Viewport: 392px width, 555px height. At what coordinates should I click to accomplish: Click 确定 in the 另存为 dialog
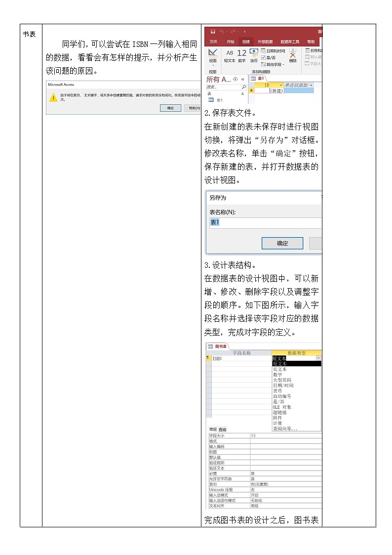[282, 243]
